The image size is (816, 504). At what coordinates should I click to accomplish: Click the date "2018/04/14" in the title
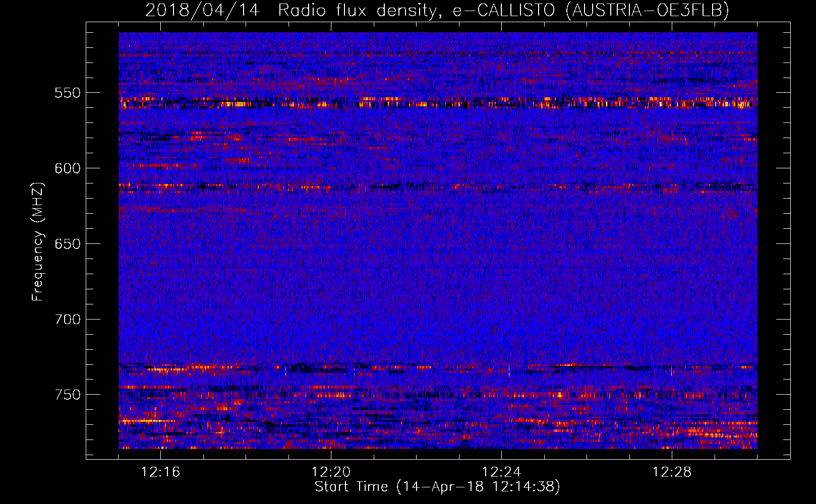pos(202,10)
